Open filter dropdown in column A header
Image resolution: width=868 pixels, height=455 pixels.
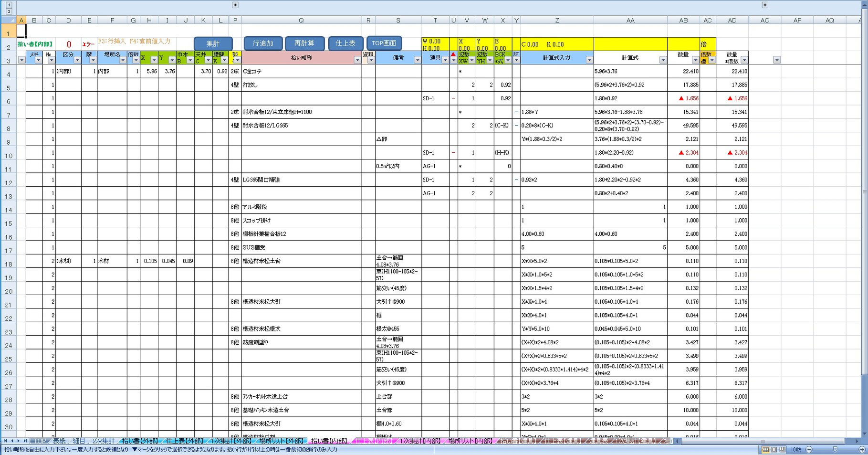coord(21,60)
